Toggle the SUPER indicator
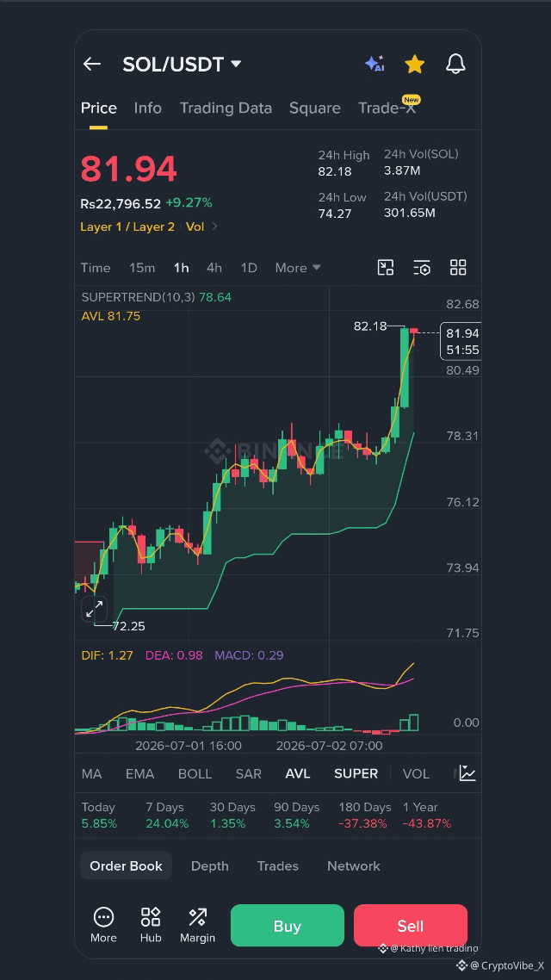This screenshot has height=980, width=551. tap(356, 773)
